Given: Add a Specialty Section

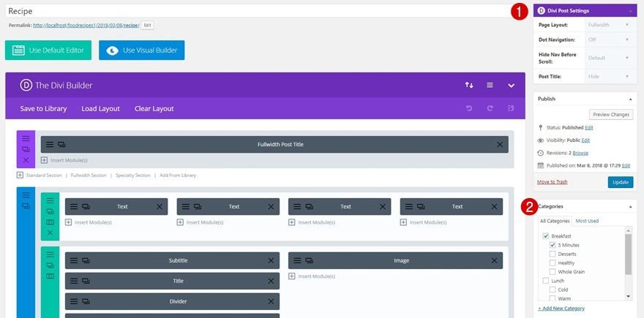Looking at the screenshot, I should 133,175.
